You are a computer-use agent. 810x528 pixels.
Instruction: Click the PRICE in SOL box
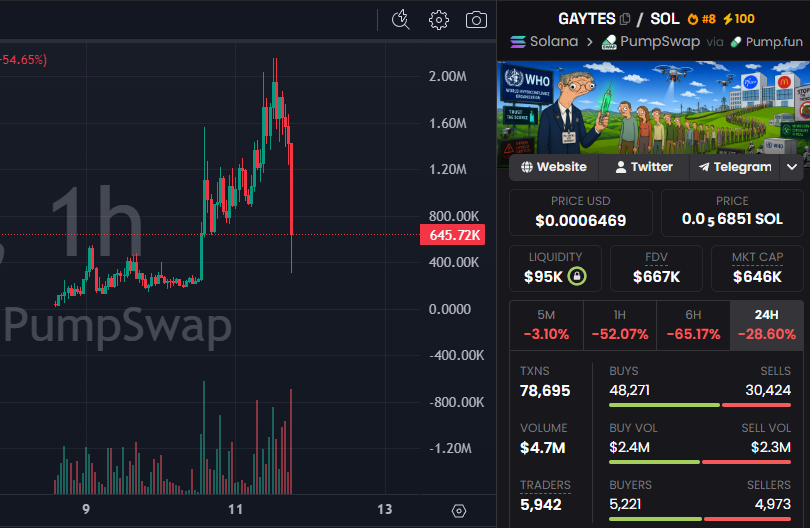tap(732, 212)
